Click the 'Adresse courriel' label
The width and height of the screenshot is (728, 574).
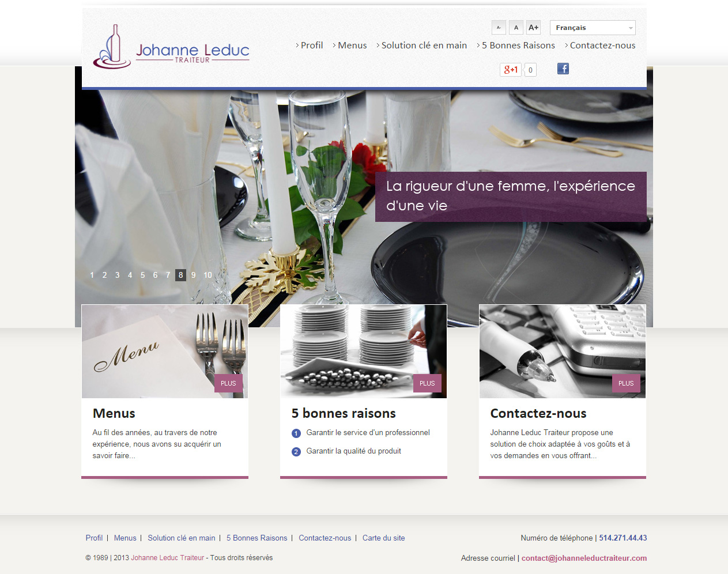[x=488, y=558]
